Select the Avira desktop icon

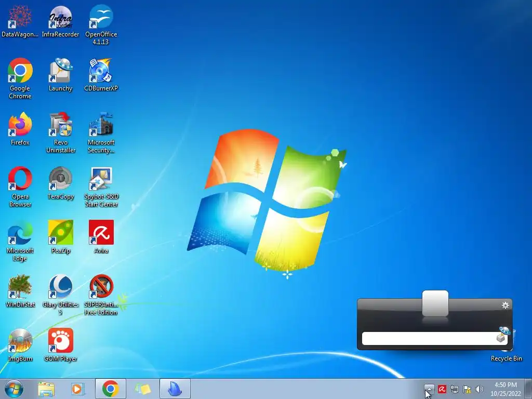(101, 237)
